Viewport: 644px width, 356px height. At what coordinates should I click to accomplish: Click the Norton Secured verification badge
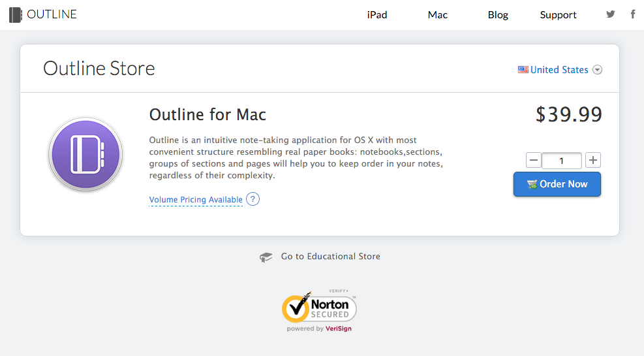[319, 310]
